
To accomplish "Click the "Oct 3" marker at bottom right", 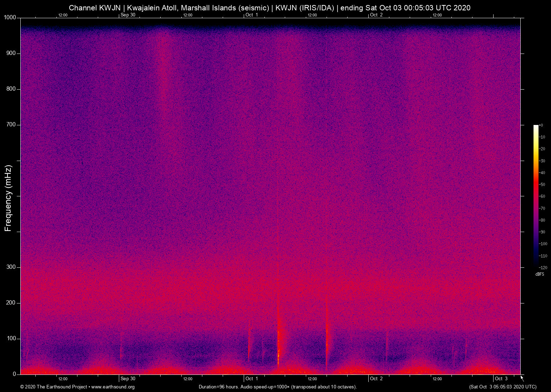I will pos(501,378).
